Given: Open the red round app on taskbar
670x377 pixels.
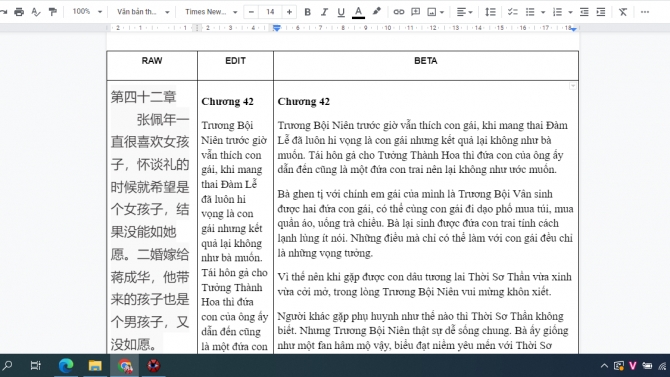Looking at the screenshot, I should click(153, 365).
